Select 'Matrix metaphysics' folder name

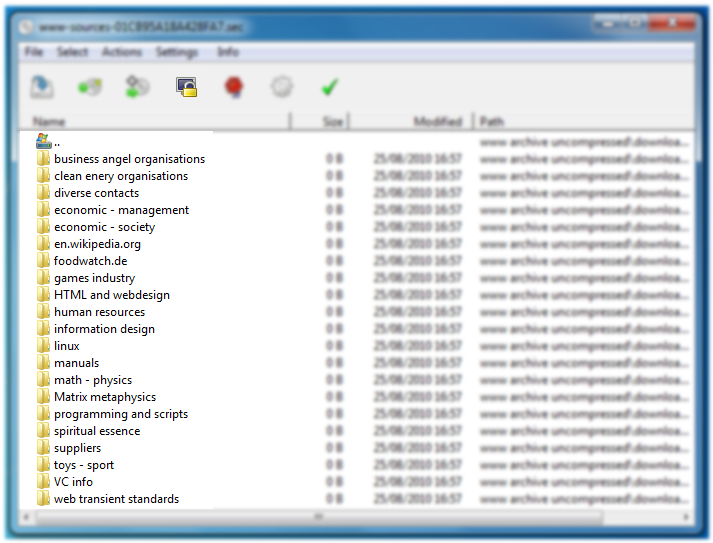pos(105,397)
